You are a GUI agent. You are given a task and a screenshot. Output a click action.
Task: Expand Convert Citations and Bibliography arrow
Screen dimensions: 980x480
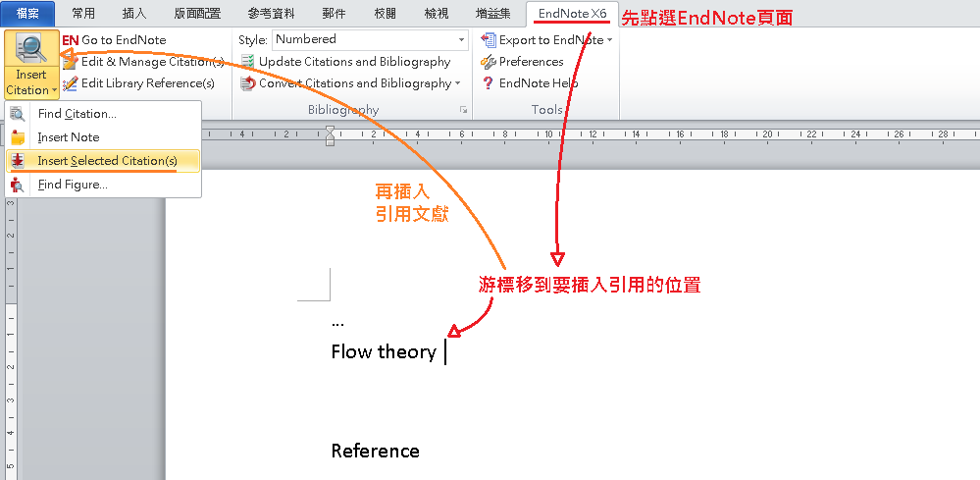(x=457, y=83)
